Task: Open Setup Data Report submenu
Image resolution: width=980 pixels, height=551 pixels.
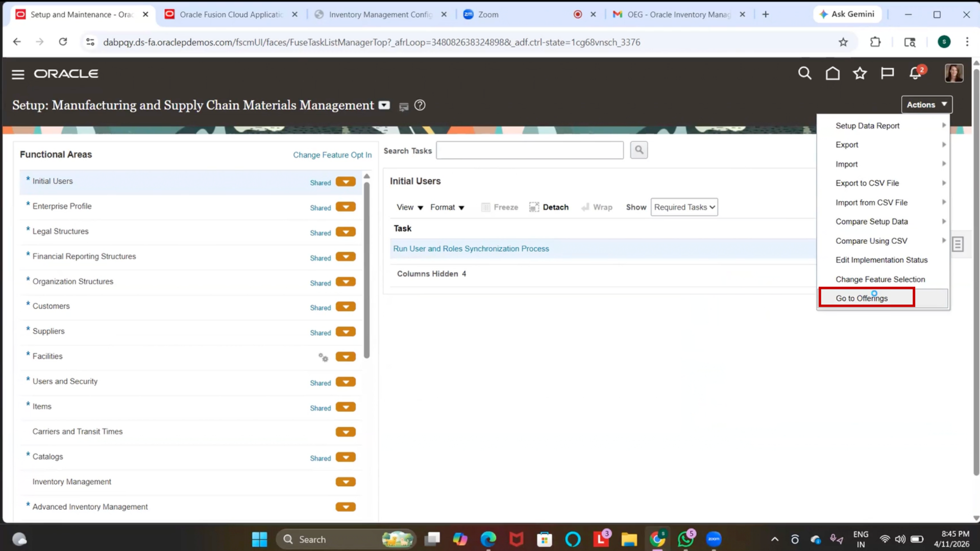Action: pyautogui.click(x=883, y=126)
